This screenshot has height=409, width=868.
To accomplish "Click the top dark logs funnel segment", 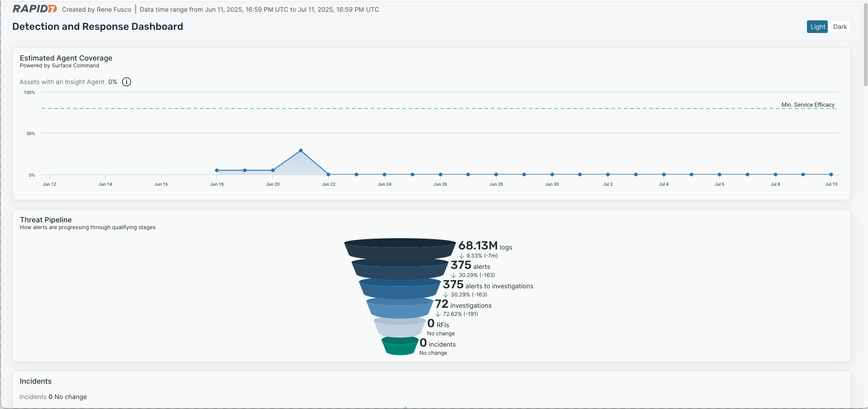I will 400,249.
